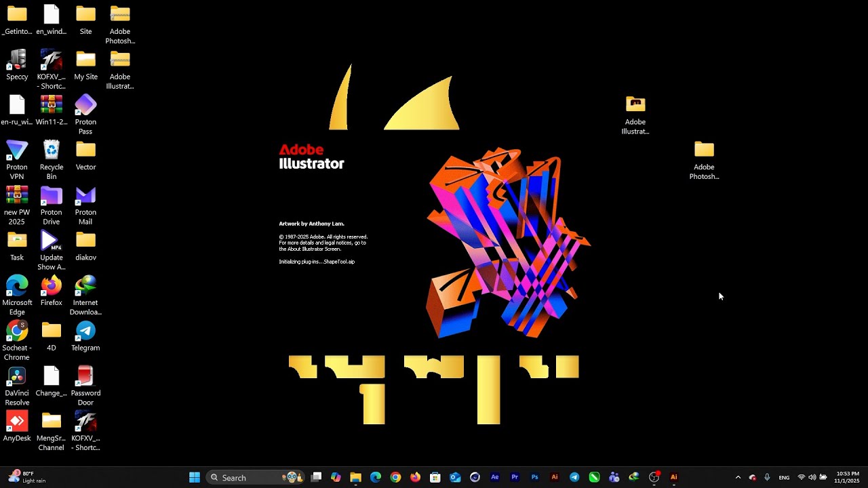Select the Firefox desktop shortcut
Viewport: 868px width, 488px height.
click(x=52, y=291)
